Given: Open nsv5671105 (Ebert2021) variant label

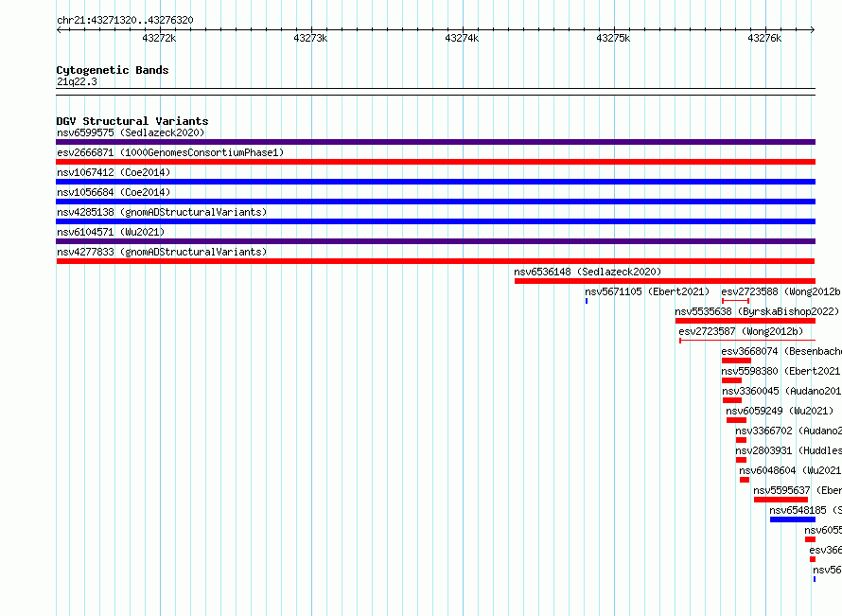Looking at the screenshot, I should (647, 291).
